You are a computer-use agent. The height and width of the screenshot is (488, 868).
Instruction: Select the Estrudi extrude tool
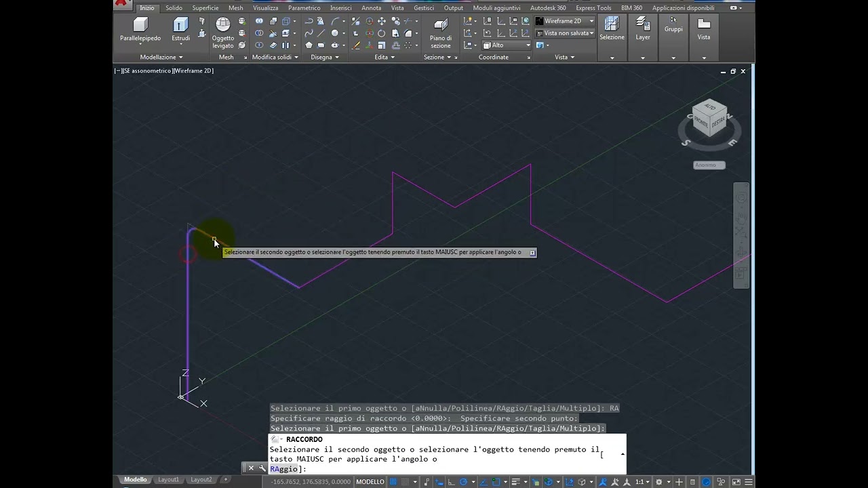[180, 29]
